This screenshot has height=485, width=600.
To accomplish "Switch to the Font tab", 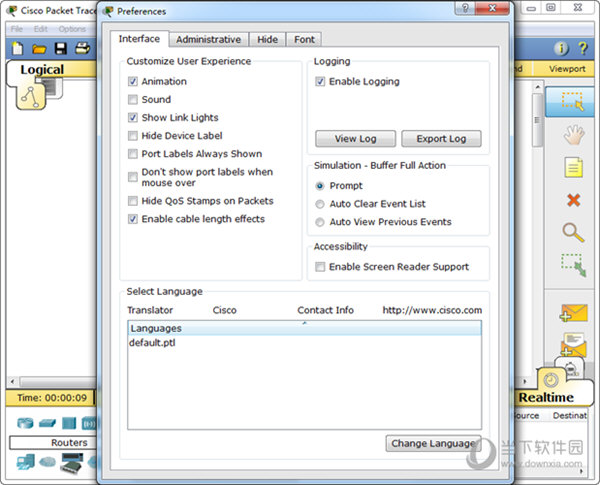I will click(304, 39).
